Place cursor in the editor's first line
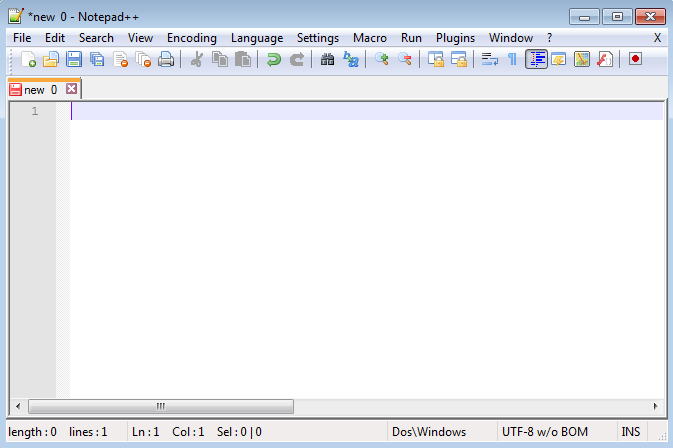The height and width of the screenshot is (448, 673). [x=367, y=112]
